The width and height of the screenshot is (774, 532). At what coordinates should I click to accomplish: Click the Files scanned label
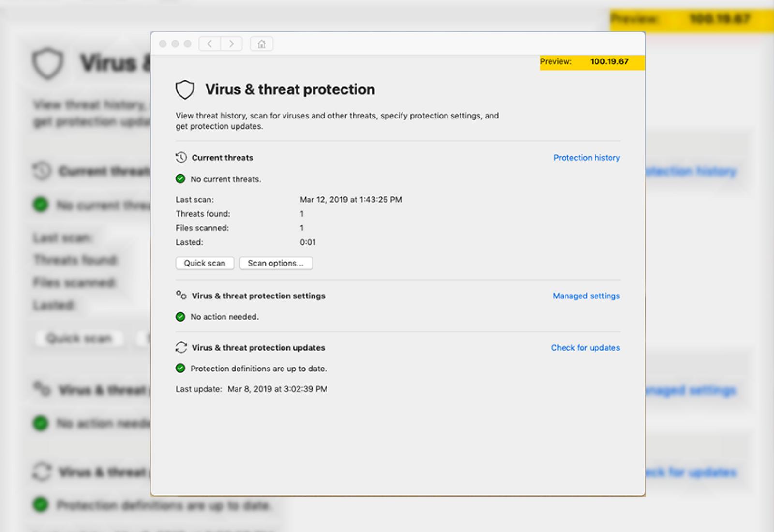point(202,228)
